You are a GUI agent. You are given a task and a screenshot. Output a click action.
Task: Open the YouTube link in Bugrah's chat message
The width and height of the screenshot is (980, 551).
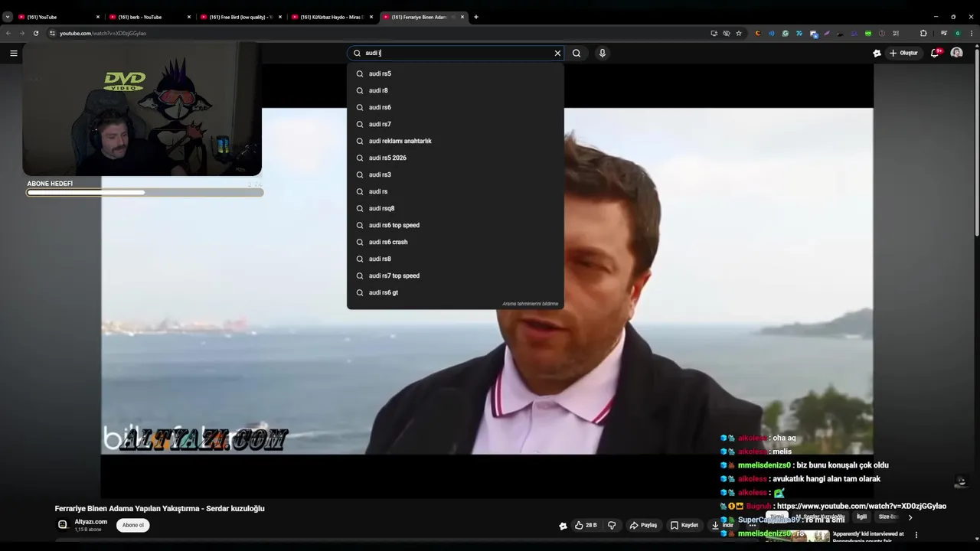point(861,506)
